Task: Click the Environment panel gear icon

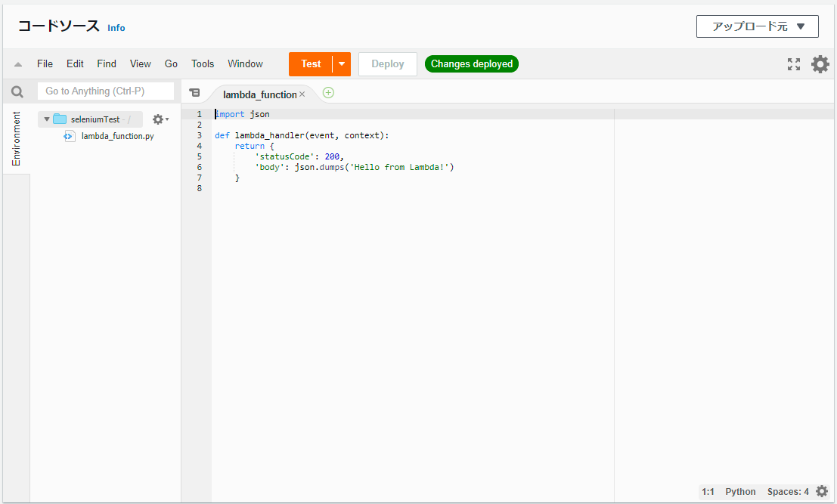Action: [x=159, y=119]
